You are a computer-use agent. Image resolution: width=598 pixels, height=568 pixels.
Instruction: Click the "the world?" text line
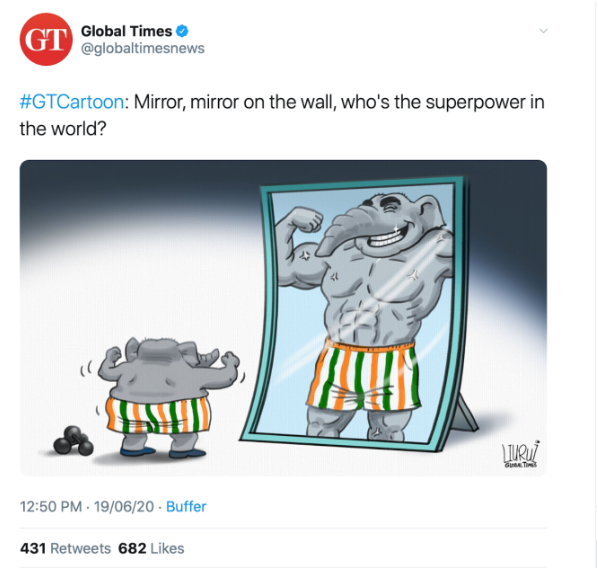(63, 129)
